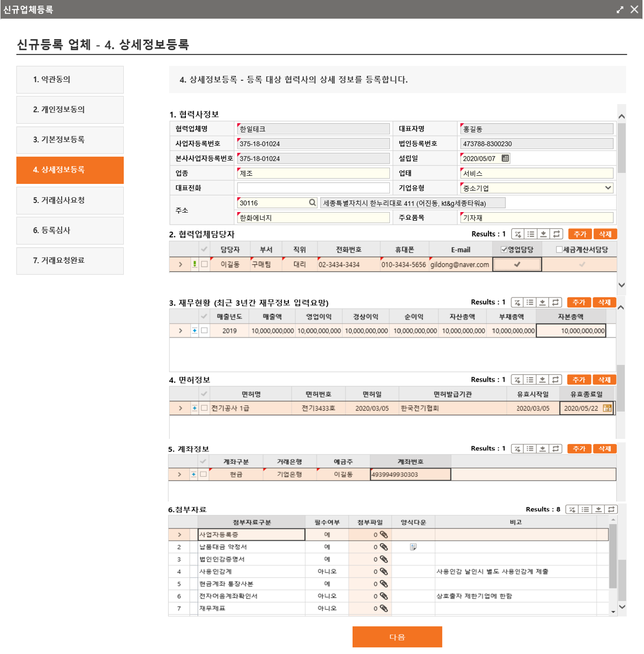
Task: Click the refresh icon in 재무현황 toolbar
Action: click(x=555, y=303)
